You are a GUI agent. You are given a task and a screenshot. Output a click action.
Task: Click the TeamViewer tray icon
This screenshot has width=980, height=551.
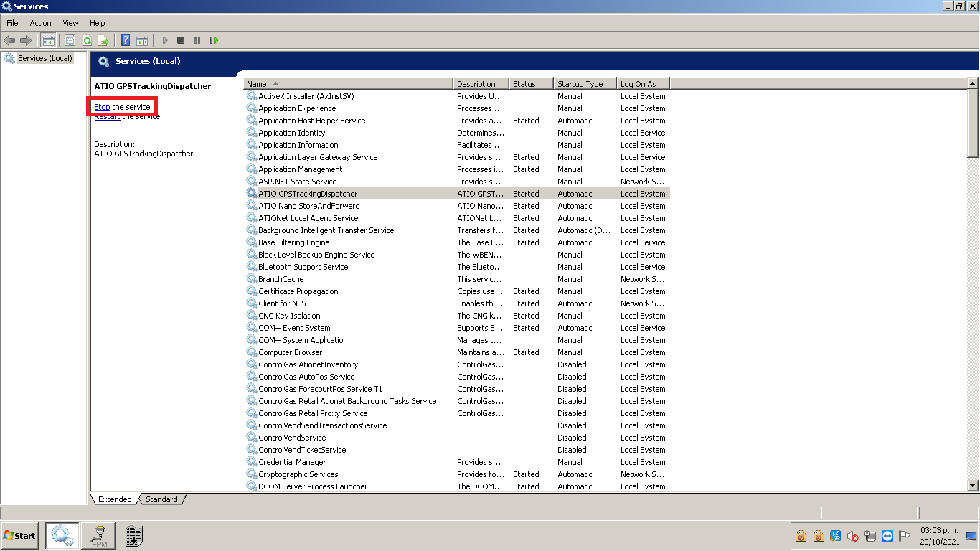(x=887, y=536)
